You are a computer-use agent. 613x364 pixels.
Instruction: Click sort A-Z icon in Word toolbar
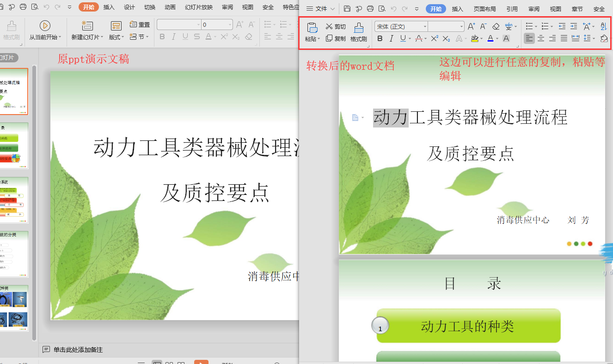click(603, 27)
